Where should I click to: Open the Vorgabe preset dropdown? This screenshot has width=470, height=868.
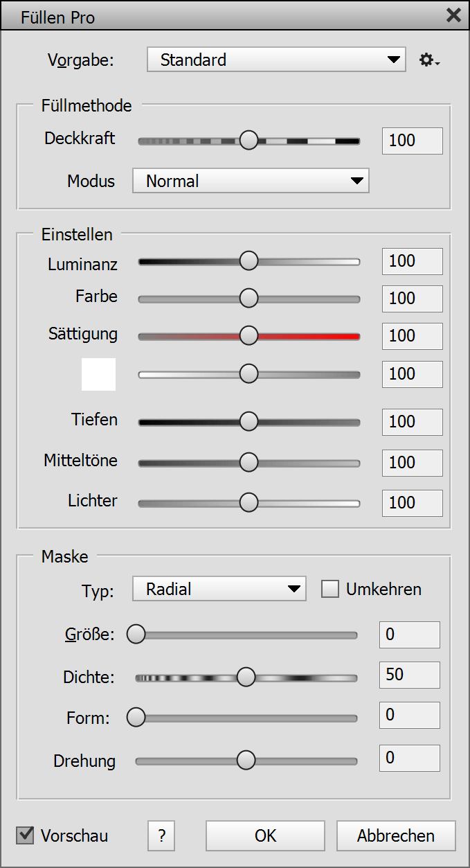[x=275, y=60]
